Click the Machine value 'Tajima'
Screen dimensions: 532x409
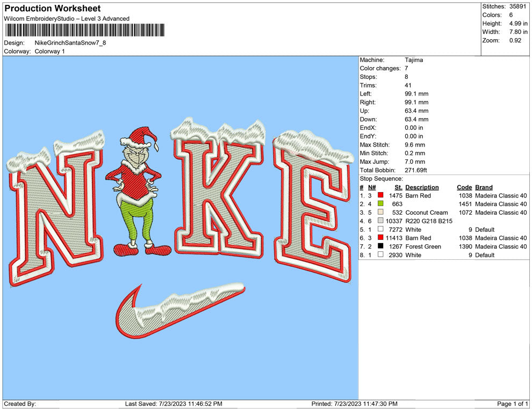(414, 60)
